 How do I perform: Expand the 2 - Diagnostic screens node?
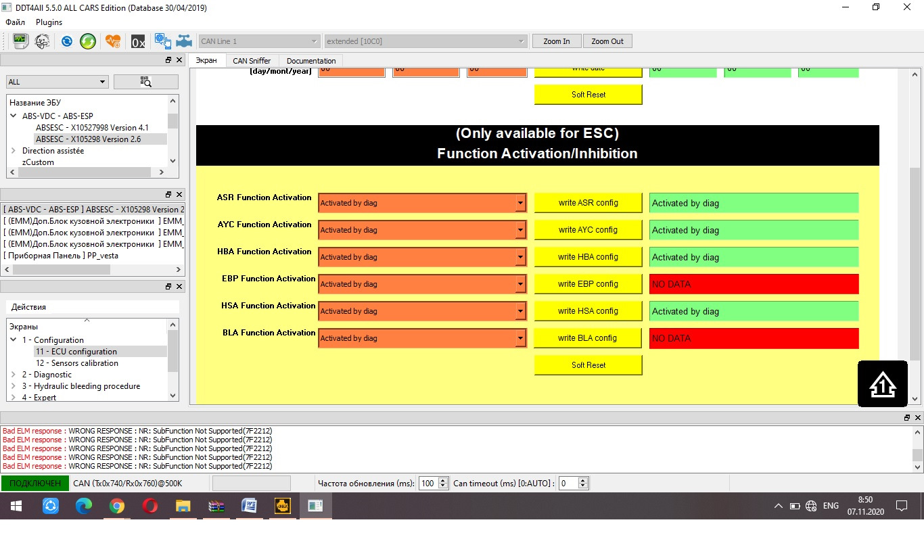(14, 375)
